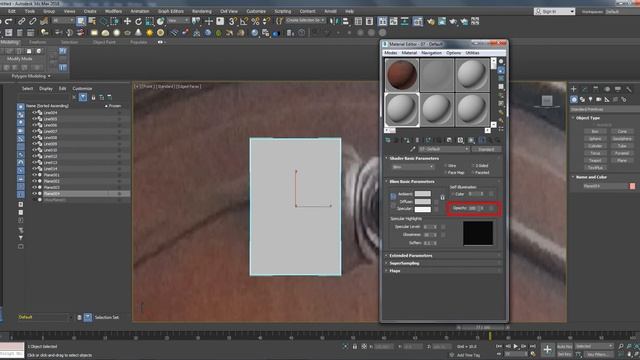Click the Sample Type icon in Material Editor
The height and width of the screenshot is (360, 640).
[501, 62]
